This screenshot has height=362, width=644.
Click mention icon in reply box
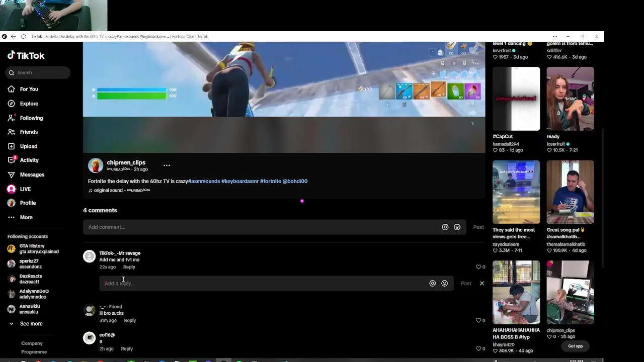(x=432, y=284)
